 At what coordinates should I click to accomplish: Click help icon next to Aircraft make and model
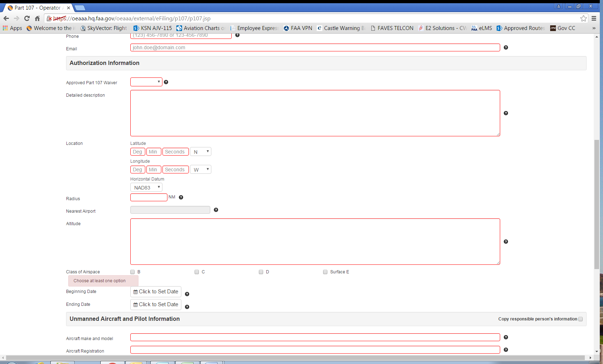tap(506, 337)
